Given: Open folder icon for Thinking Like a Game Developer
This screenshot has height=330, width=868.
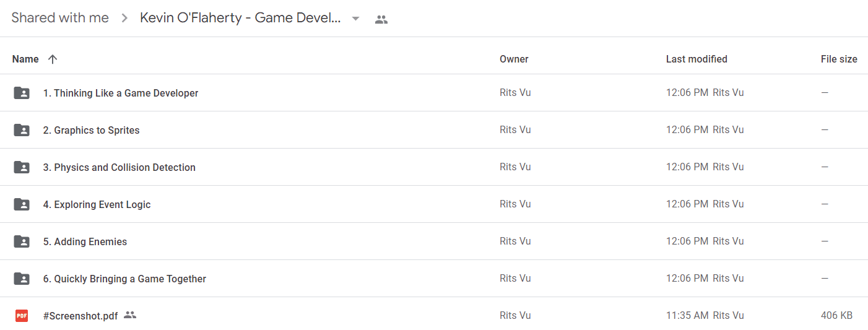Looking at the screenshot, I should (x=22, y=93).
